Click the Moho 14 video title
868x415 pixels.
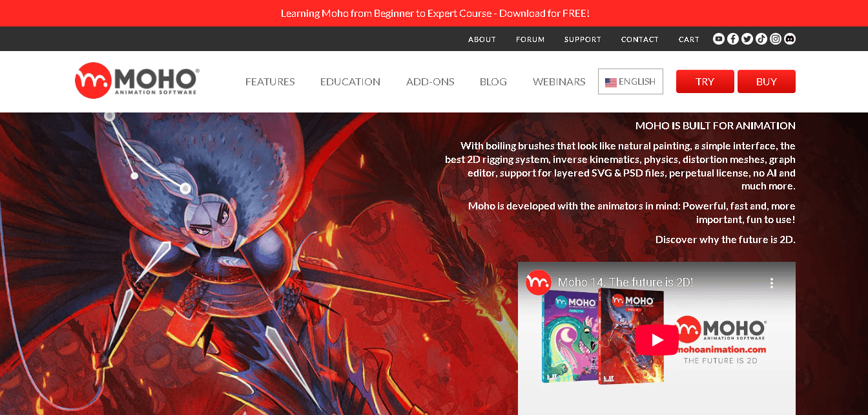click(x=625, y=282)
